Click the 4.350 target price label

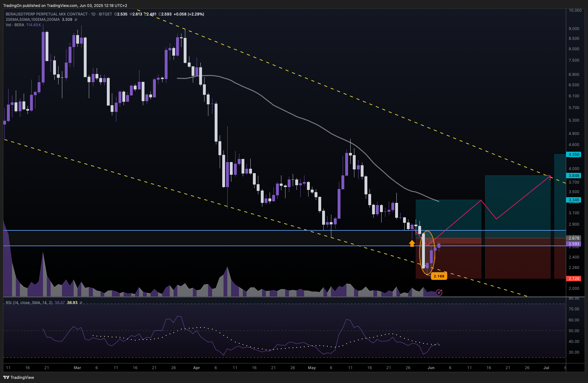coord(574,155)
